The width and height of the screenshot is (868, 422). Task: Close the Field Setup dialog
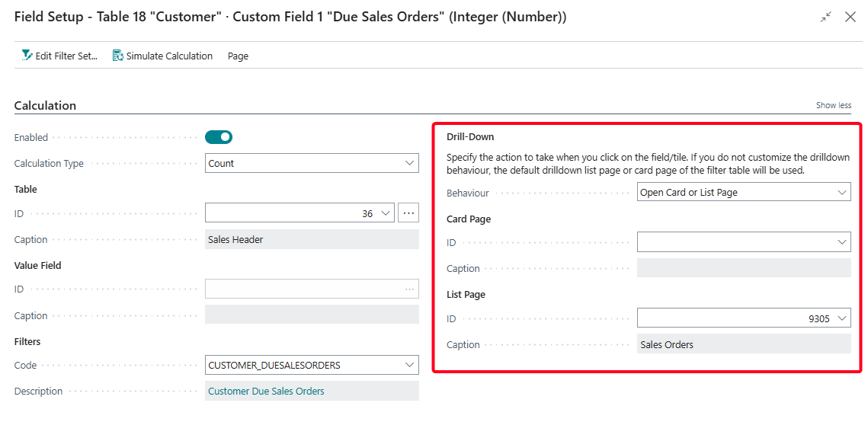click(850, 17)
